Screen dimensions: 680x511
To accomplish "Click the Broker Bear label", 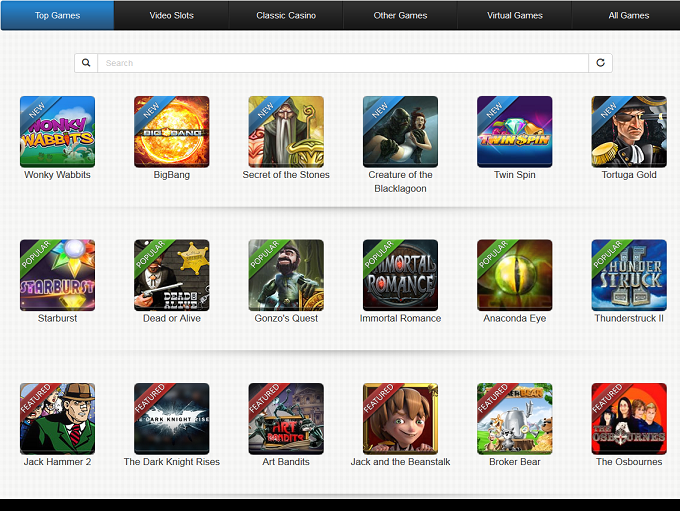I will point(515,462).
